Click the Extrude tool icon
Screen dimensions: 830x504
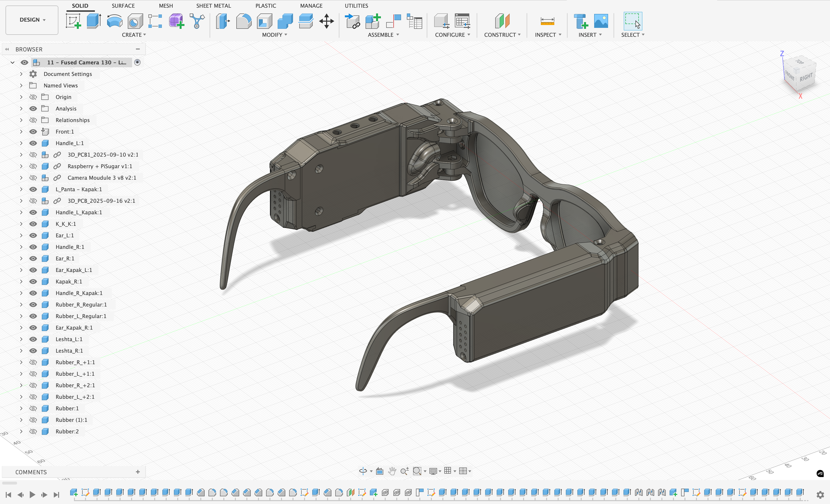[x=94, y=21]
